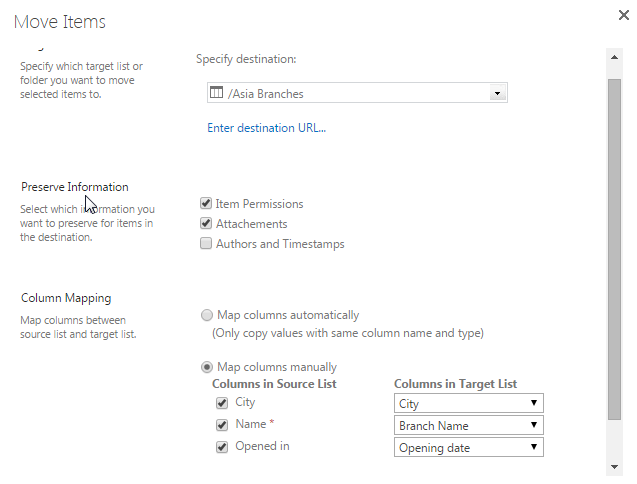The image size is (637, 484).
Task: Open the destination dropdown arrow
Action: (497, 93)
